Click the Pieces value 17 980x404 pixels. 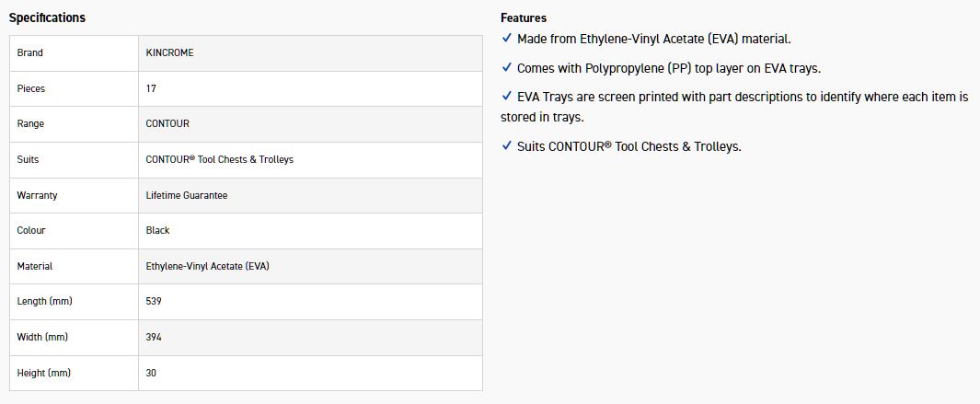tap(151, 88)
